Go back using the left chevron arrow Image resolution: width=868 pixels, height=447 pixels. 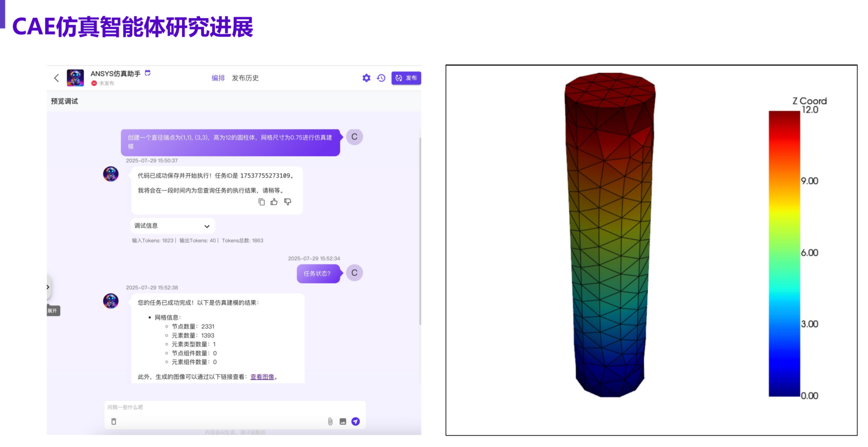coord(57,78)
